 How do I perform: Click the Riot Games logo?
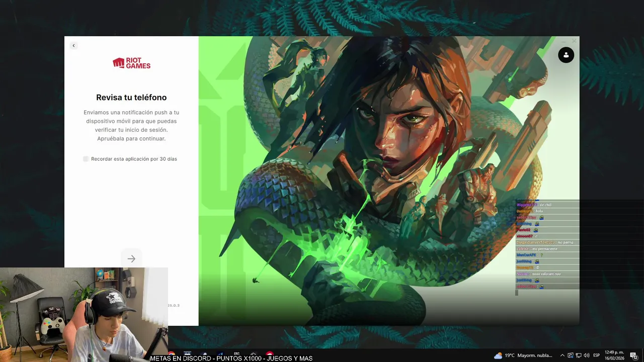(131, 63)
